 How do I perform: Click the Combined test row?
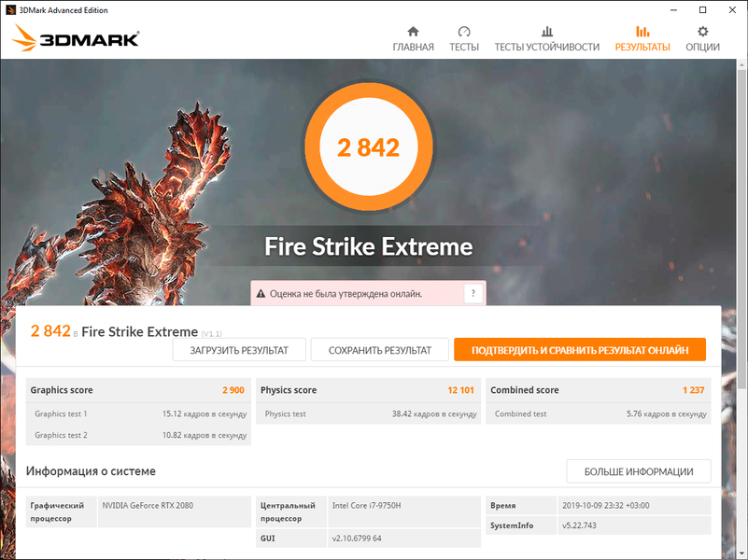[x=599, y=413]
